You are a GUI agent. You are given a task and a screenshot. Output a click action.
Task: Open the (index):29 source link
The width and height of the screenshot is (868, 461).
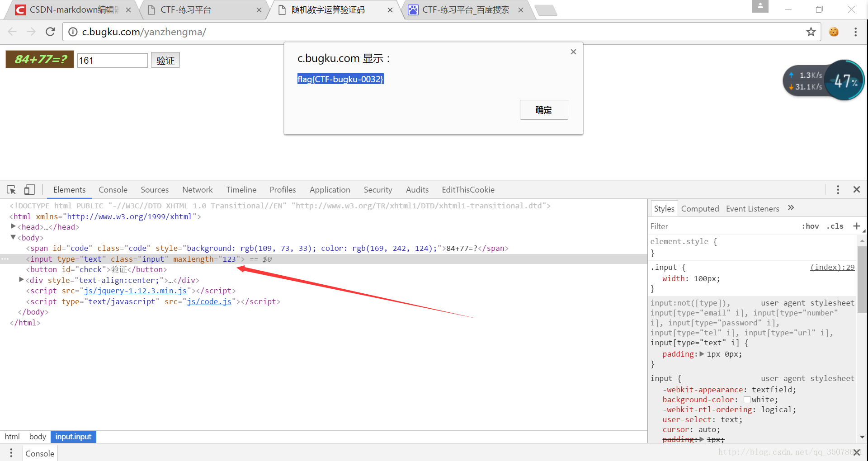832,267
